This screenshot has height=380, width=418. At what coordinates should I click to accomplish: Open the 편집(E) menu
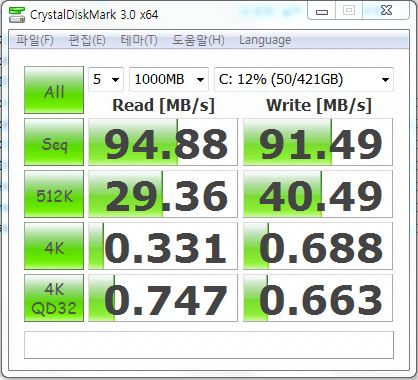point(87,40)
